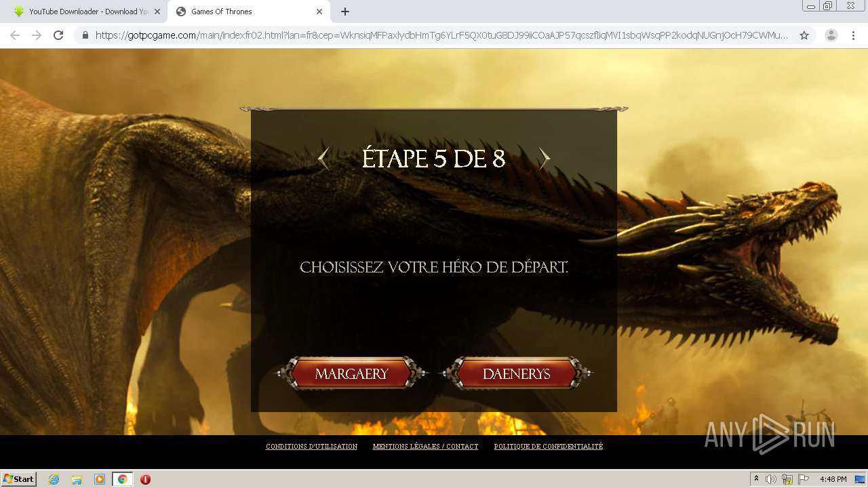868x488 pixels.
Task: Close the Games Of Thrones tab
Action: [x=319, y=12]
